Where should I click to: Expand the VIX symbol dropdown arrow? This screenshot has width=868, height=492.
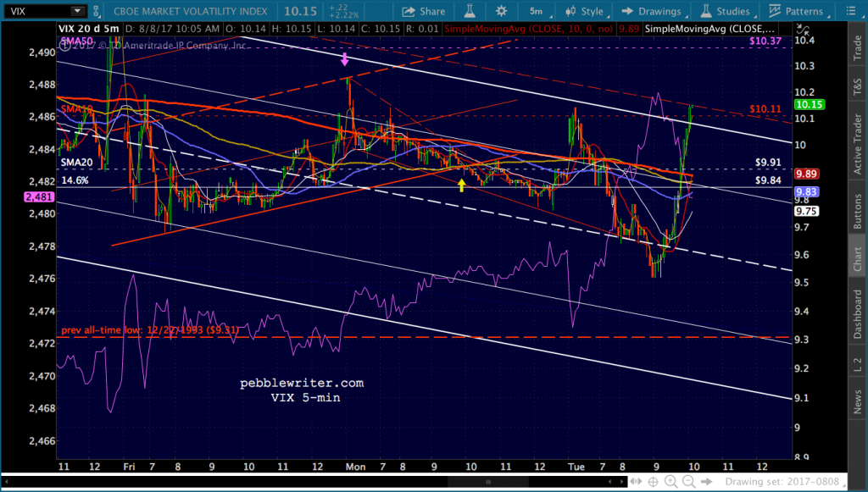[76, 12]
